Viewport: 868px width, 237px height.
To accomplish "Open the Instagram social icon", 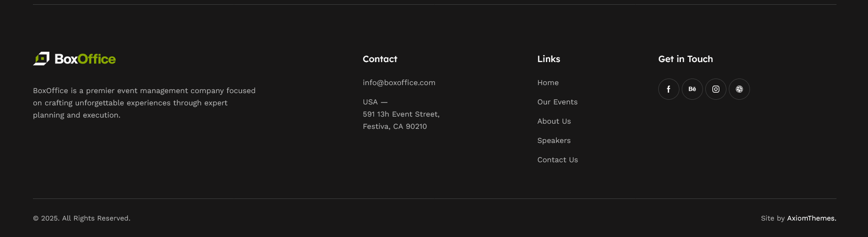I will [x=716, y=89].
